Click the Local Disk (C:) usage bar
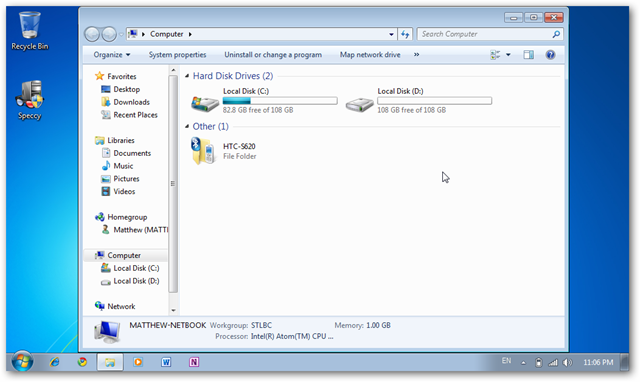The image size is (640, 382). click(x=280, y=100)
